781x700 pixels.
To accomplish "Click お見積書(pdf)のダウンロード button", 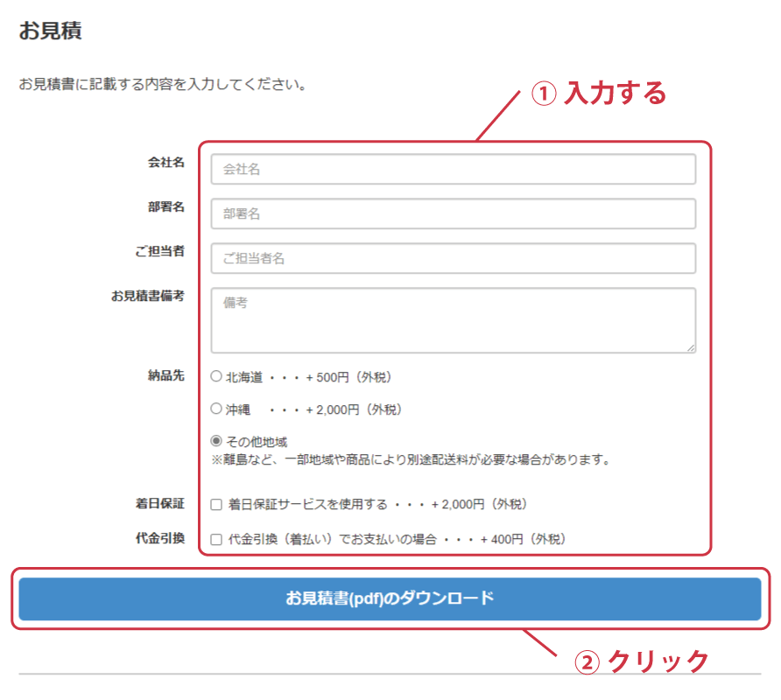I will point(390,598).
